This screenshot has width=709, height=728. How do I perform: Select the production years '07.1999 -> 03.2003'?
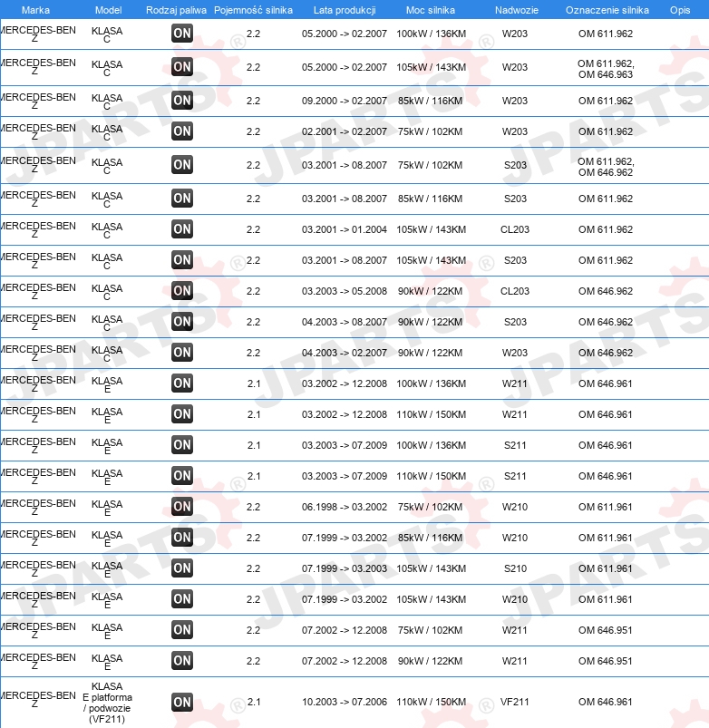click(x=344, y=568)
